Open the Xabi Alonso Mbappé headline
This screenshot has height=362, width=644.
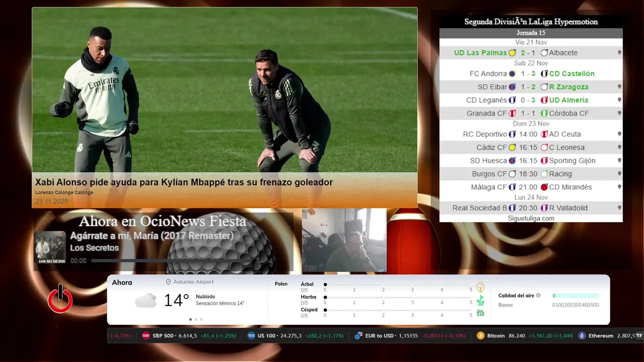184,183
